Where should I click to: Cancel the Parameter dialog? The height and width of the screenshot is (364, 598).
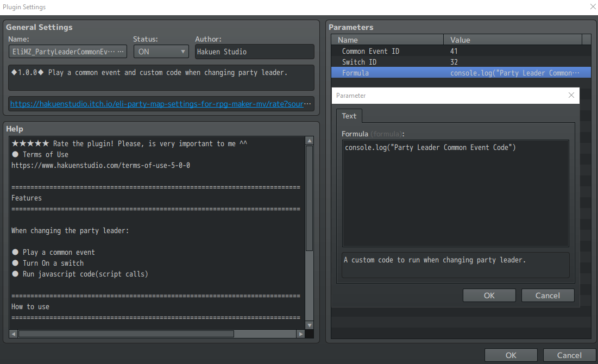pos(547,296)
